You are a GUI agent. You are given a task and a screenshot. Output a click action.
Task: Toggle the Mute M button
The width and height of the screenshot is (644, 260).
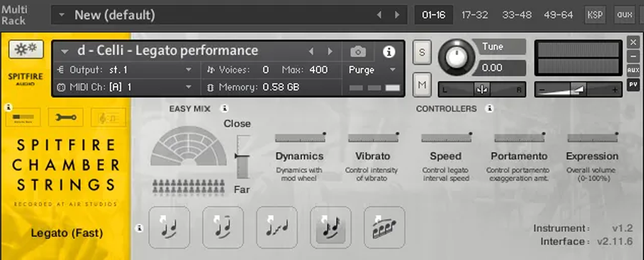pos(422,85)
